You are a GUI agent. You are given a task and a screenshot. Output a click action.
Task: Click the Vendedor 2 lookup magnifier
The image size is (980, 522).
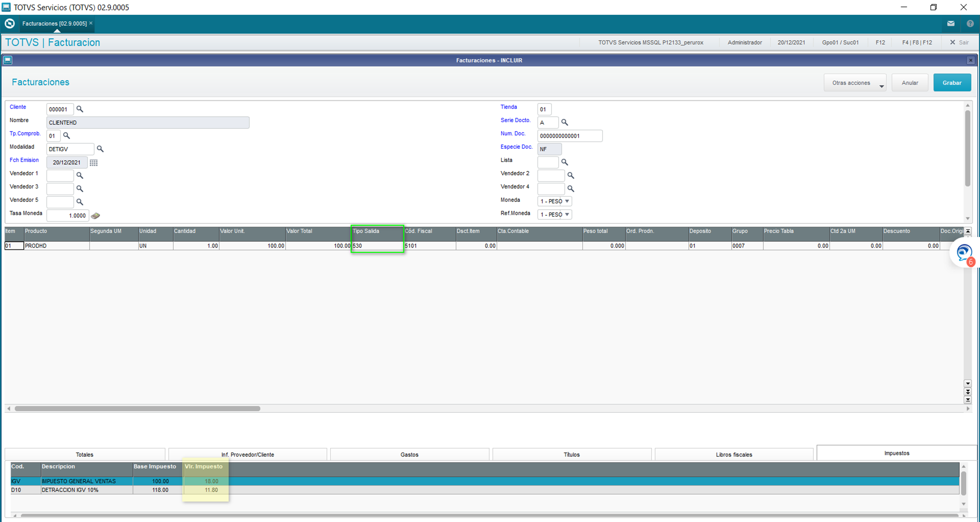click(571, 175)
